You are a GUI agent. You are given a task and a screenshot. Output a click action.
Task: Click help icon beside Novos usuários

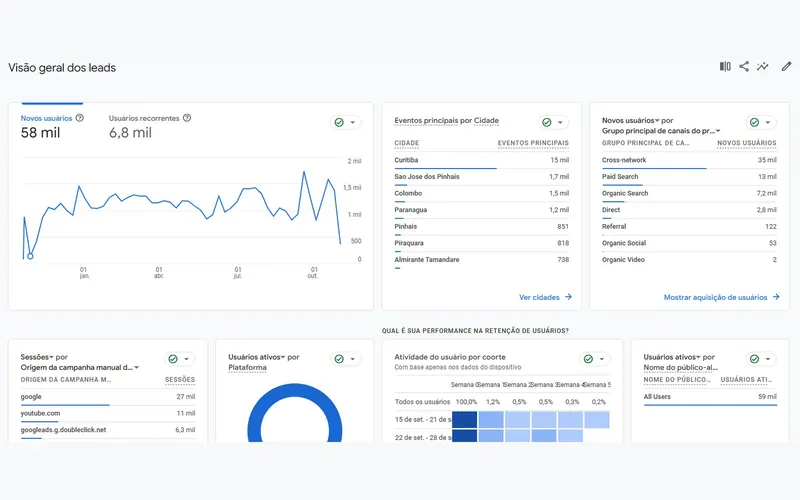pyautogui.click(x=80, y=118)
